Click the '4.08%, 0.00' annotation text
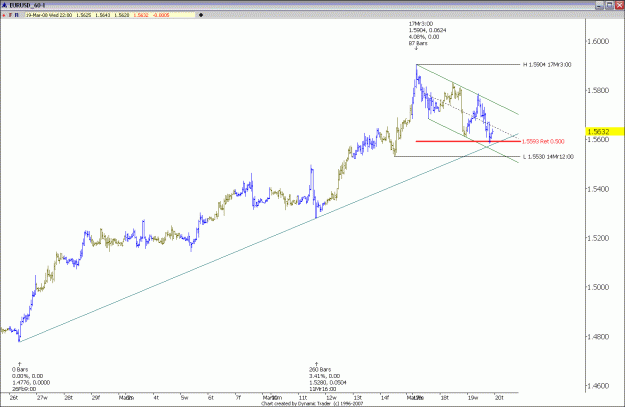The height and width of the screenshot is (407, 625). click(x=424, y=37)
